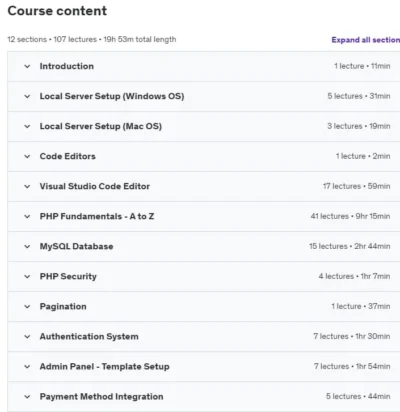The width and height of the screenshot is (400, 412).
Task: Expand the Introduction section chevron
Action: [27, 66]
